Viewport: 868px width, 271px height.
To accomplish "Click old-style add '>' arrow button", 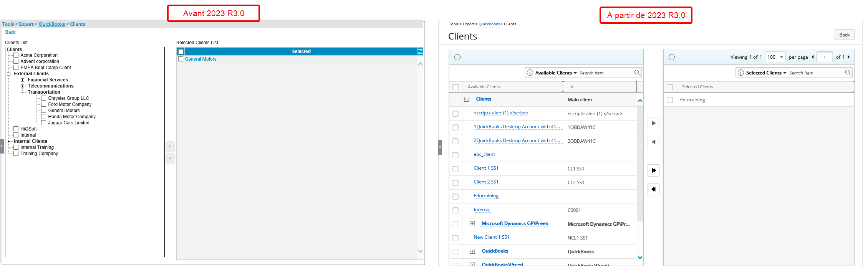I will point(170,147).
